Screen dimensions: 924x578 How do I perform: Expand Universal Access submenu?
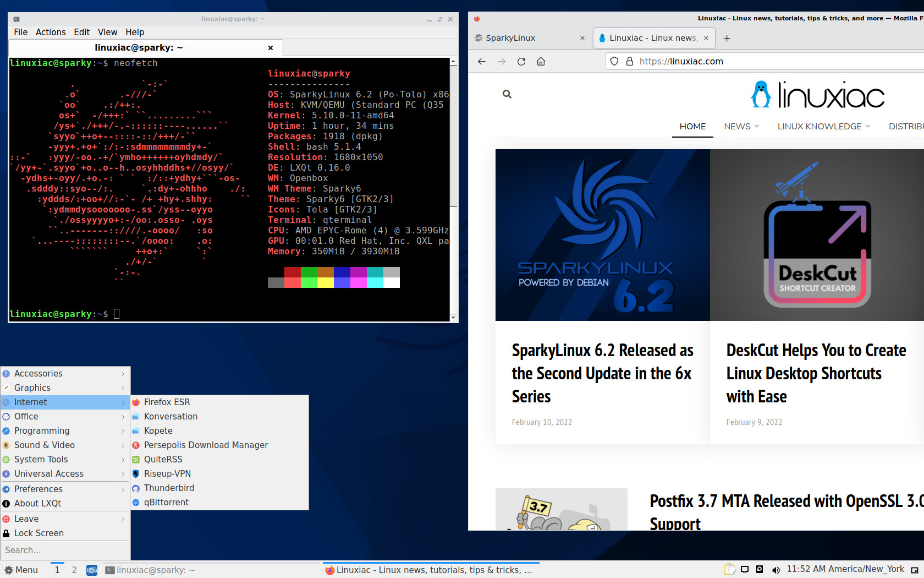(65, 474)
